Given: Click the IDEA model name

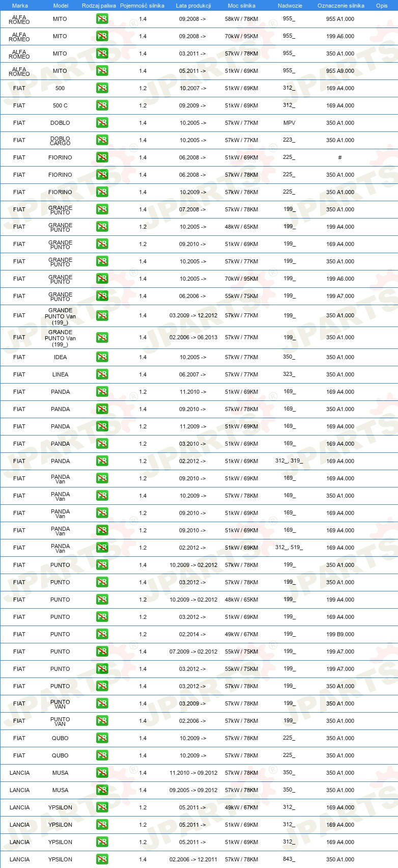Looking at the screenshot, I should point(60,357).
